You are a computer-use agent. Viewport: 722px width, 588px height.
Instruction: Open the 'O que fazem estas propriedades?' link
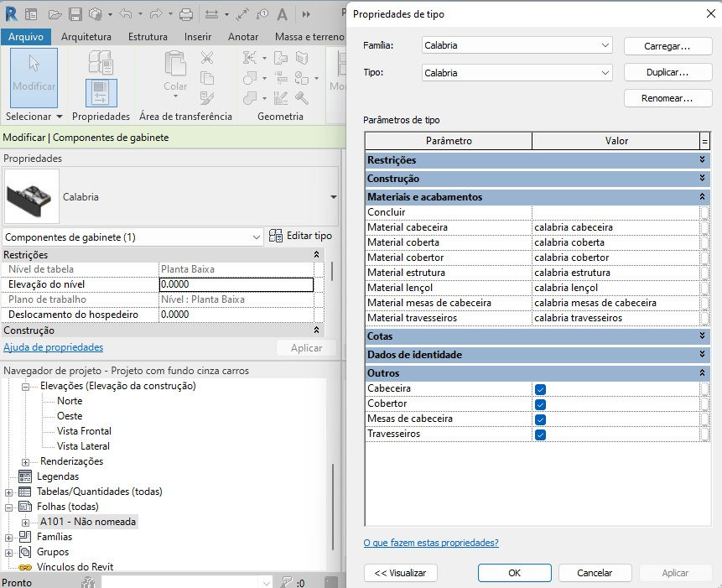(x=431, y=543)
